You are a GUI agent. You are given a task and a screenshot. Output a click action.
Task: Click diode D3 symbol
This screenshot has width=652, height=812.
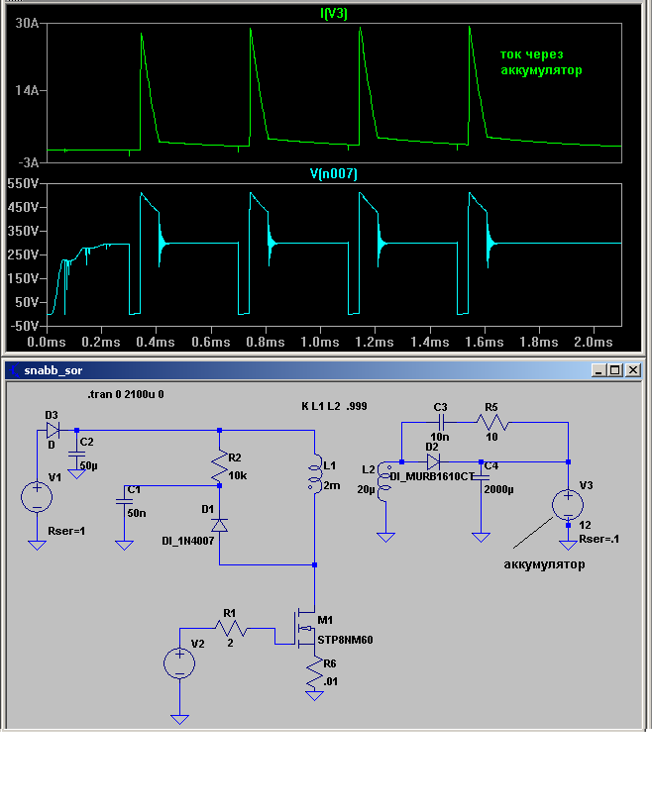point(53,430)
